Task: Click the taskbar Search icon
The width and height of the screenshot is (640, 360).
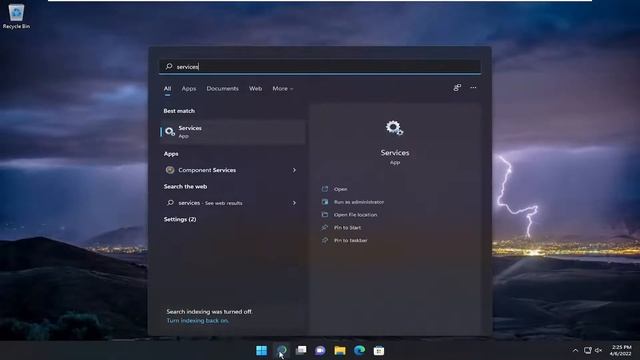Action: click(281, 351)
